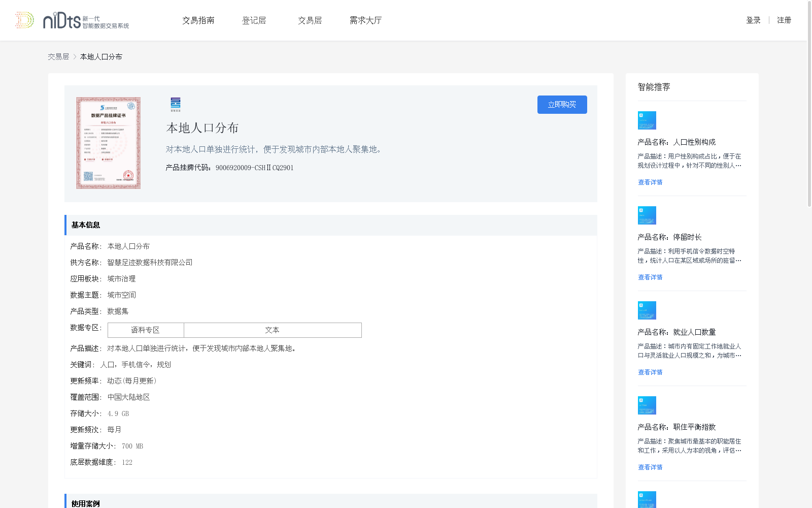Click the 就业人口数量 product icon
Viewport: 812px width, 508px height.
pyautogui.click(x=647, y=310)
